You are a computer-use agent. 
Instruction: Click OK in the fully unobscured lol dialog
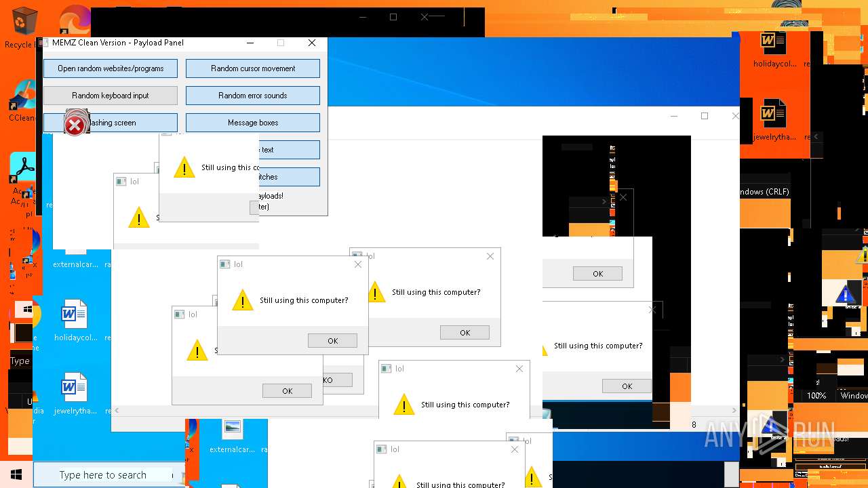pos(332,341)
